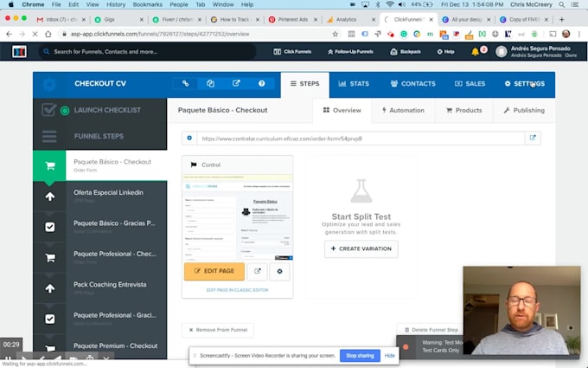Select the Overview sub-tab
This screenshot has width=588, height=368.
pyautogui.click(x=342, y=111)
